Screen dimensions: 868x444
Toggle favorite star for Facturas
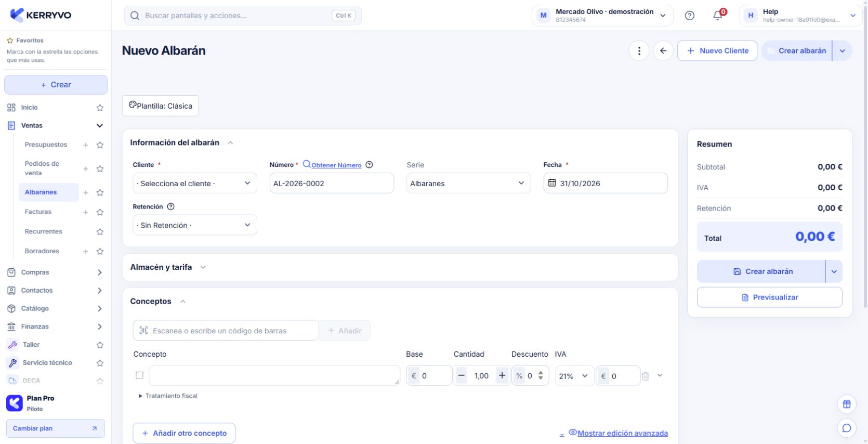coord(100,212)
